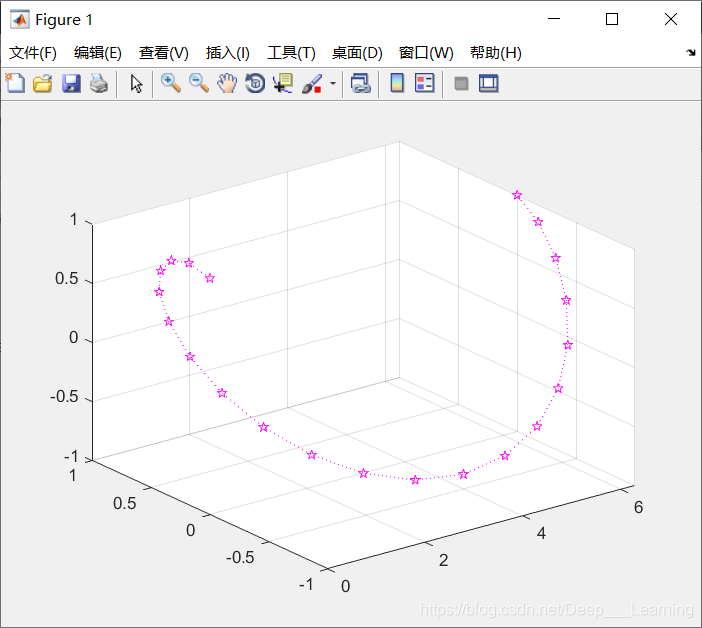Screen dimensions: 702x628
Task: Click the Link Plot toolbar icon
Action: coord(361,83)
